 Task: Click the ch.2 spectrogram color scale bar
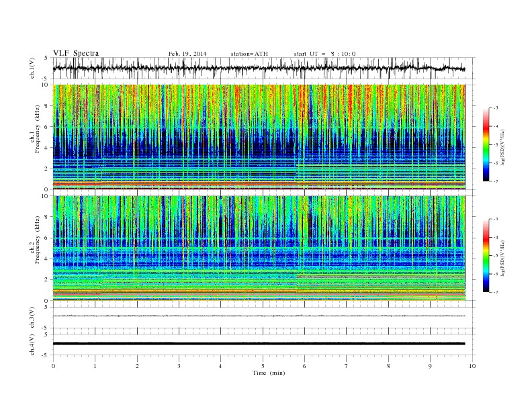[486, 255]
